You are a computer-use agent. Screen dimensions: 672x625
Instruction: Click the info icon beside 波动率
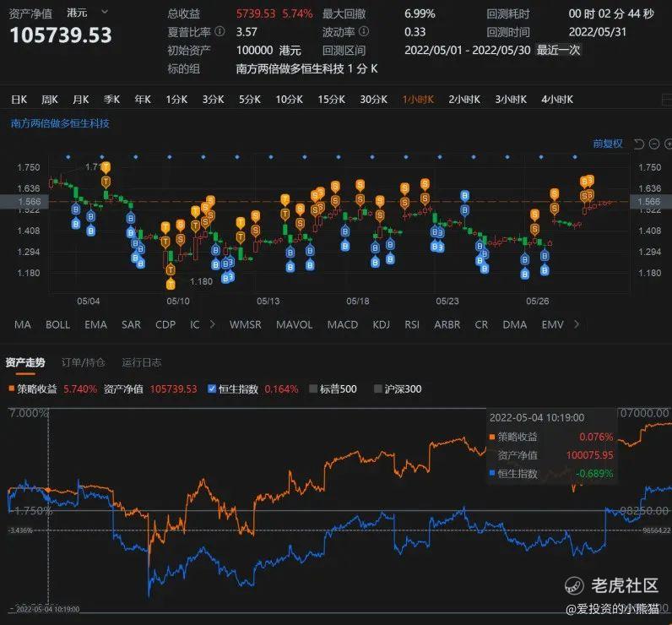364,31
